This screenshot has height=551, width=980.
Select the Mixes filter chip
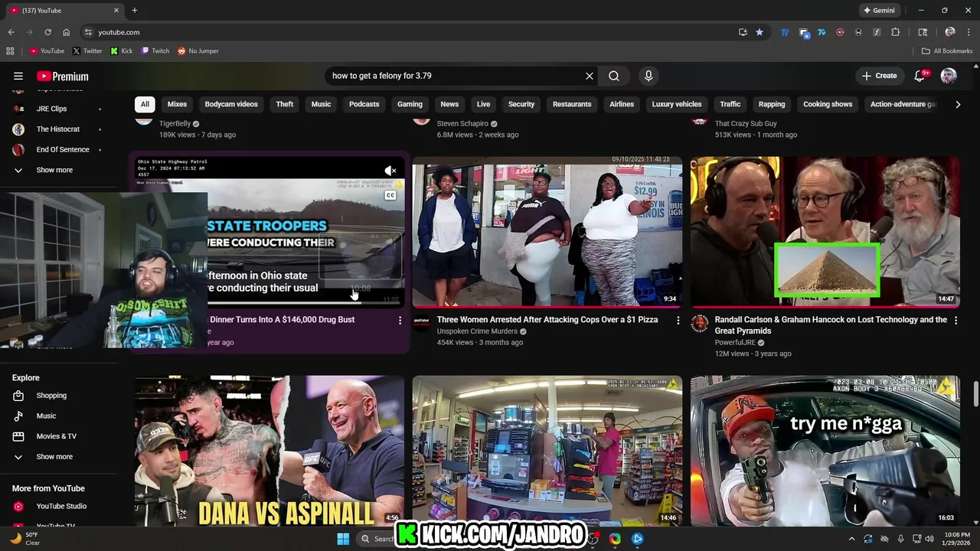coord(177,104)
